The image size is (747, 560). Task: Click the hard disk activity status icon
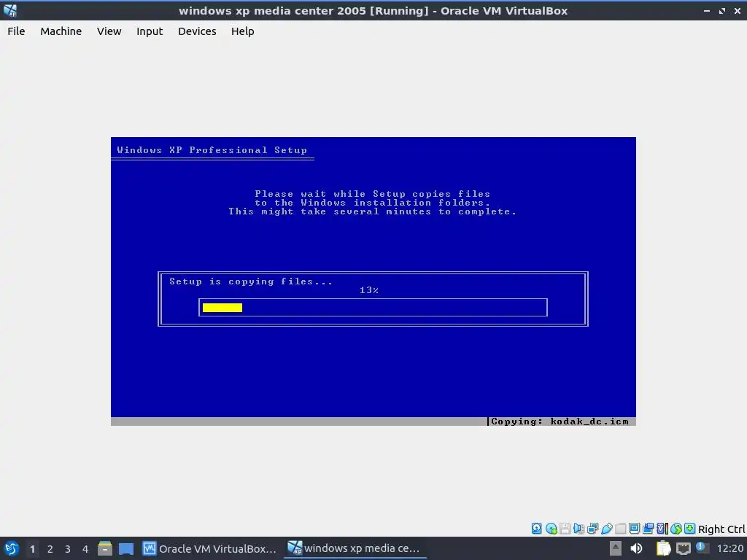point(537,529)
